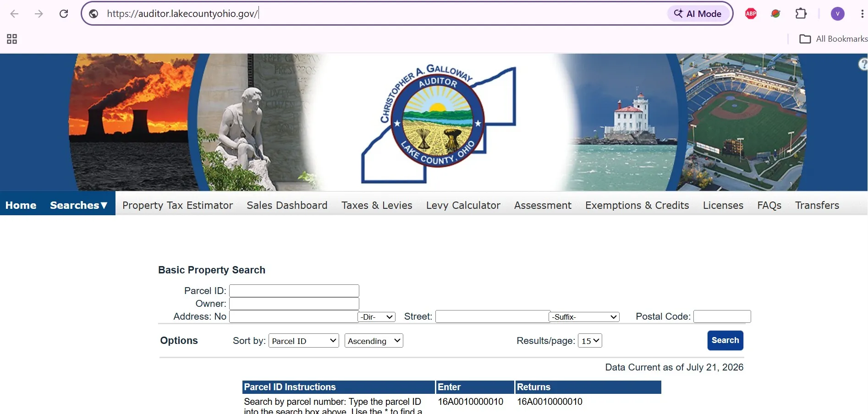Open the Extensions puzzle piece menu
Image resolution: width=868 pixels, height=414 pixels.
[801, 14]
